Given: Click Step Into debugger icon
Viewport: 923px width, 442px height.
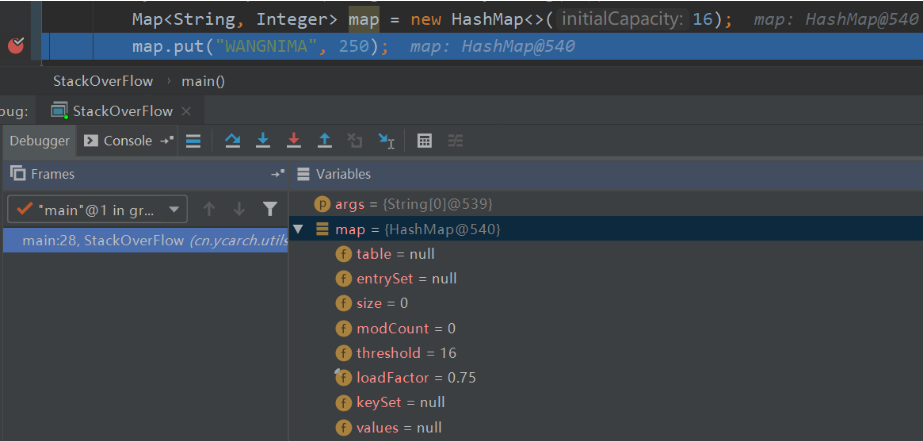Looking at the screenshot, I should tap(263, 141).
